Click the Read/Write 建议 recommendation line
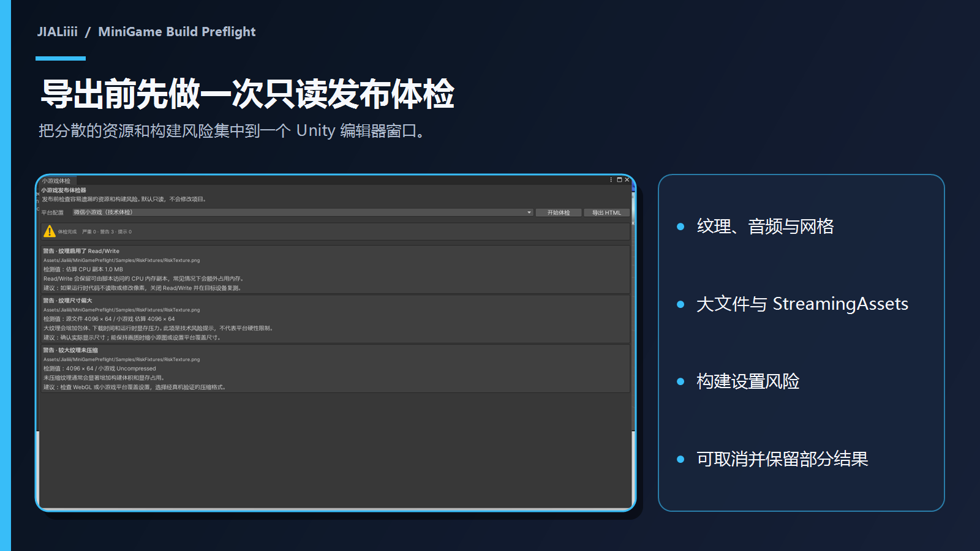The height and width of the screenshot is (551, 980). coord(143,288)
